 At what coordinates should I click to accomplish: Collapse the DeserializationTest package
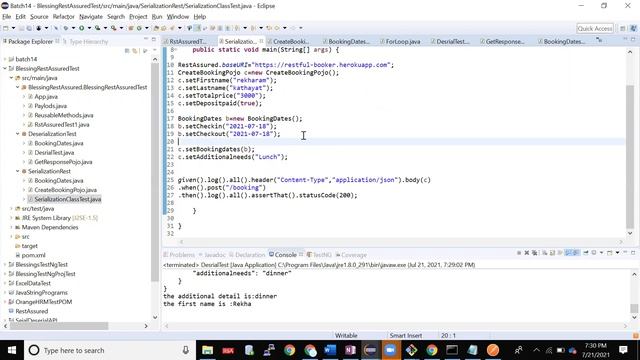pyautogui.click(x=18, y=134)
